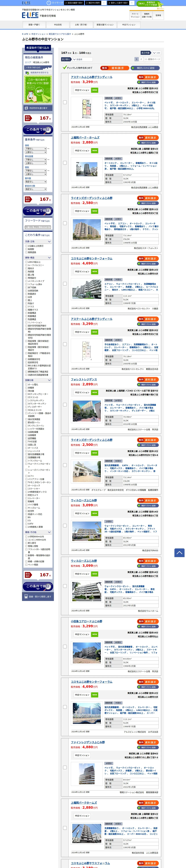
Task: Click 埼玉県でエリアから探す breadcrumb link
Action: coord(60,34)
